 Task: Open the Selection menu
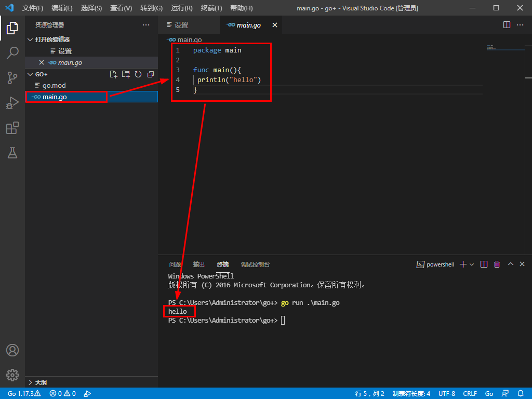[91, 8]
